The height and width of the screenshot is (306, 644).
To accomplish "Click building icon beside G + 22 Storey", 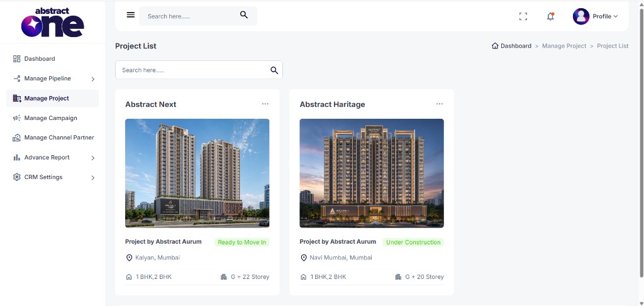I will 224,277.
